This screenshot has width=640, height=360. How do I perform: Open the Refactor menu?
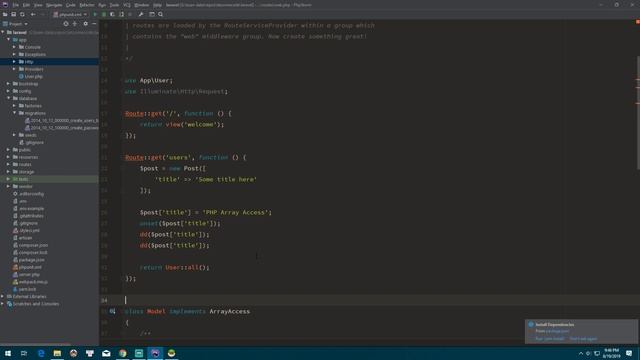tap(87, 5)
